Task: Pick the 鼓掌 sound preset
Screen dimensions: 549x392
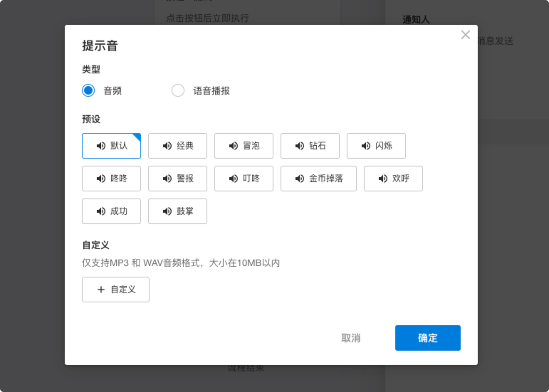Action: click(177, 211)
